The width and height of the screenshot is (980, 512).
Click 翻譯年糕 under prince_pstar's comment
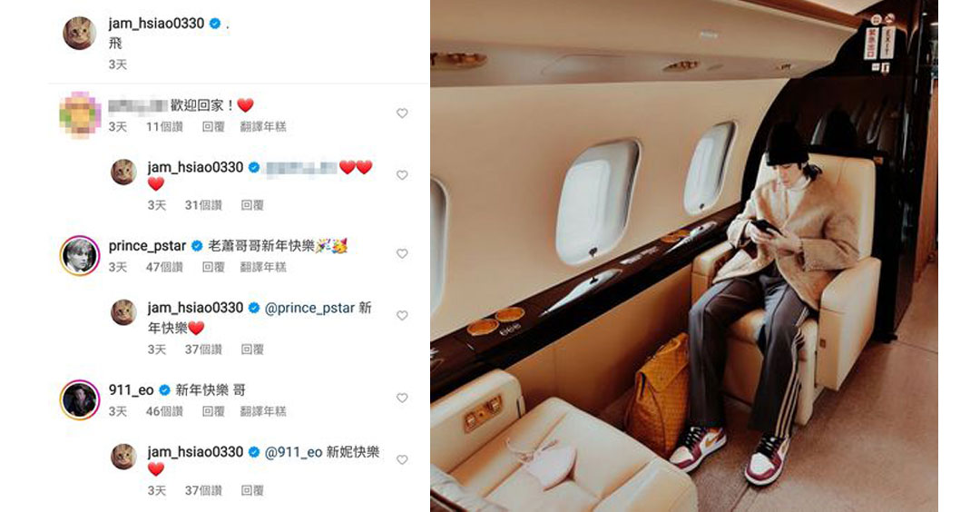click(x=263, y=268)
